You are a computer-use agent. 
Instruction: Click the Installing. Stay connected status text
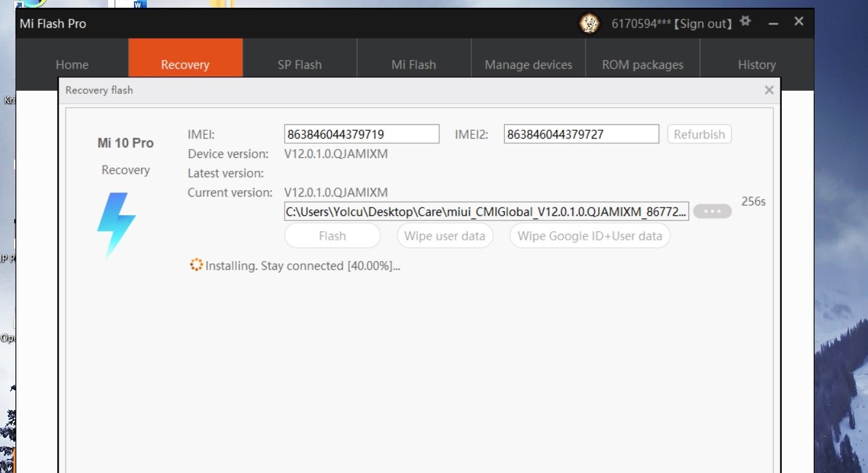click(x=303, y=265)
